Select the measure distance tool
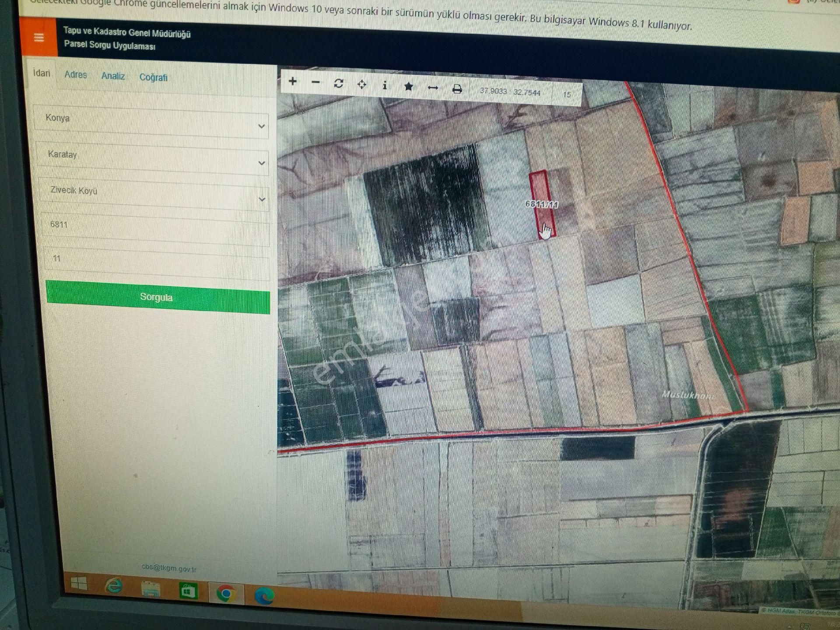The height and width of the screenshot is (630, 840). (433, 88)
